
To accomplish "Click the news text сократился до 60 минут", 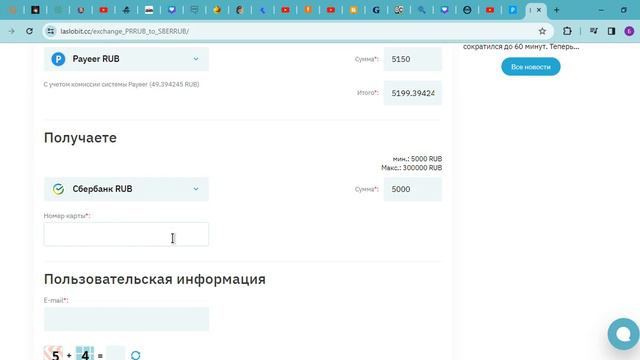I will tap(521, 47).
